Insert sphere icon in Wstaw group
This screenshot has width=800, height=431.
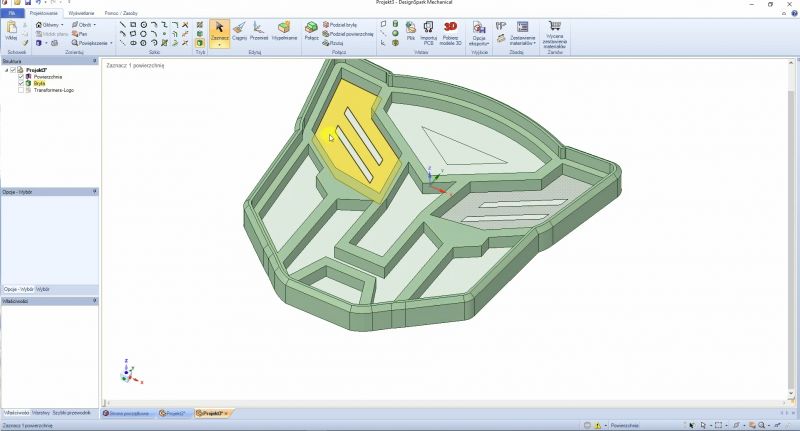395,33
